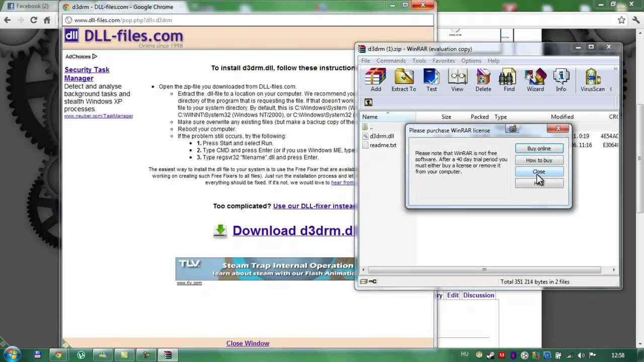The width and height of the screenshot is (644, 362).
Task: Click HU language indicator in taskbar
Action: click(x=463, y=355)
